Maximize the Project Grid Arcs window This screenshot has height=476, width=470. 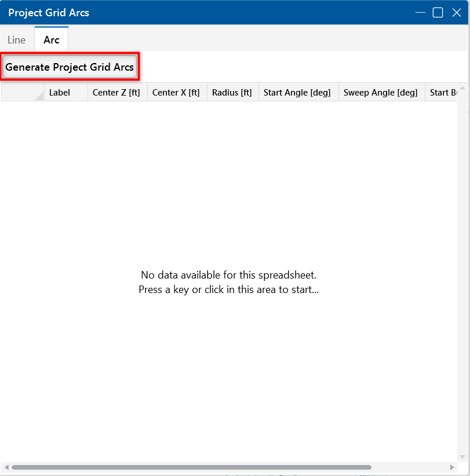(438, 13)
